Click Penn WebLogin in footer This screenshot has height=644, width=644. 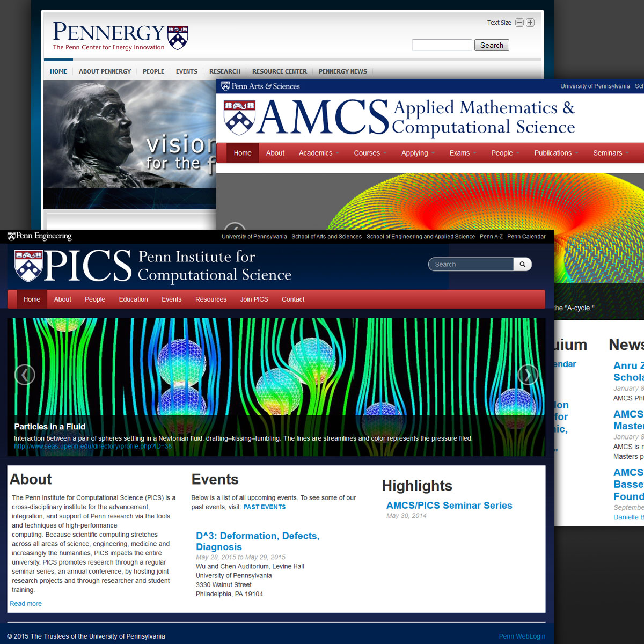[x=522, y=636]
